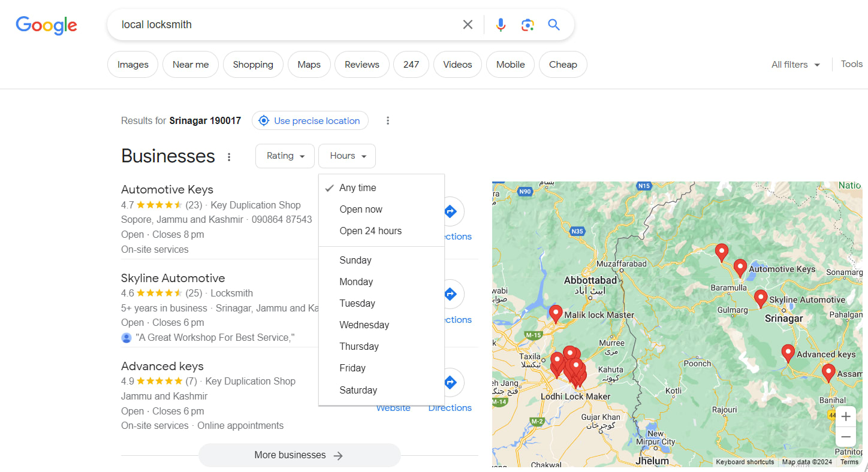868x472 pixels.
Task: Collapse the Hours filter dropdown
Action: coord(347,156)
